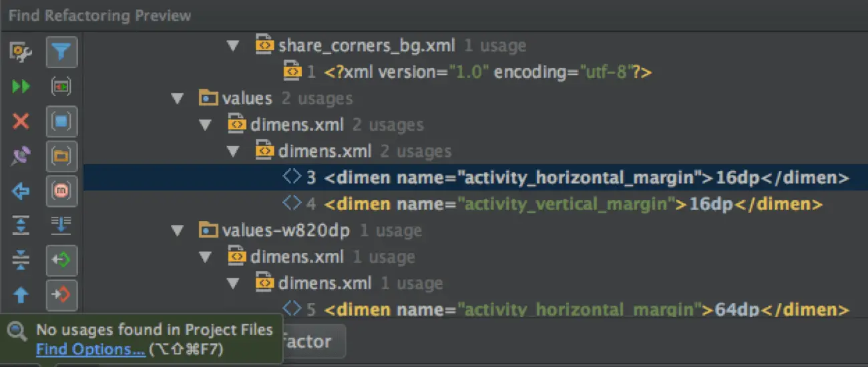The height and width of the screenshot is (367, 868).
Task: Click the tag icon beside line 5
Action: (x=292, y=309)
